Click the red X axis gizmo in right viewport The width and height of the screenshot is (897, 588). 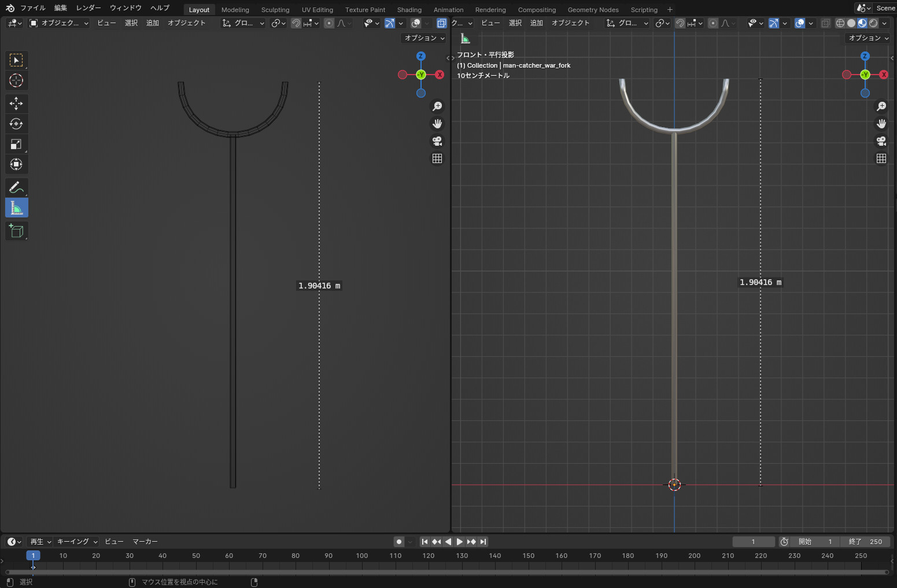[x=884, y=75]
